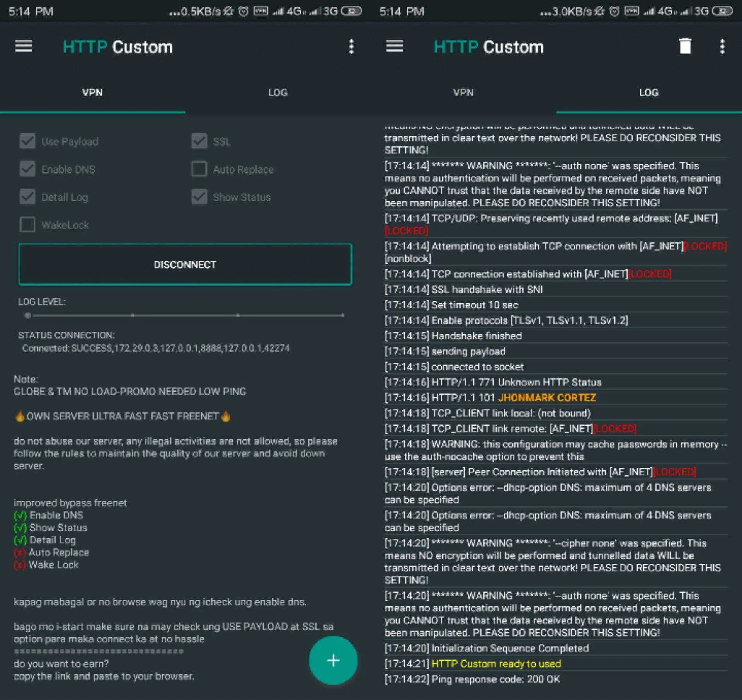Select the LOG tab on right screen
This screenshot has height=700, width=742.
point(649,92)
